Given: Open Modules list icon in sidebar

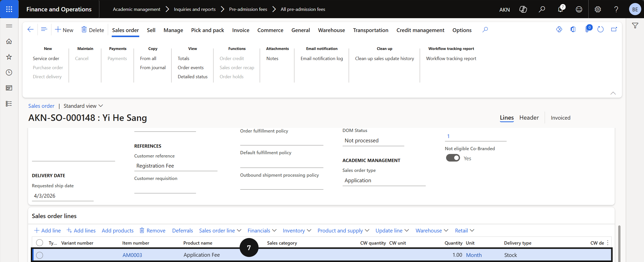Looking at the screenshot, I should [9, 104].
